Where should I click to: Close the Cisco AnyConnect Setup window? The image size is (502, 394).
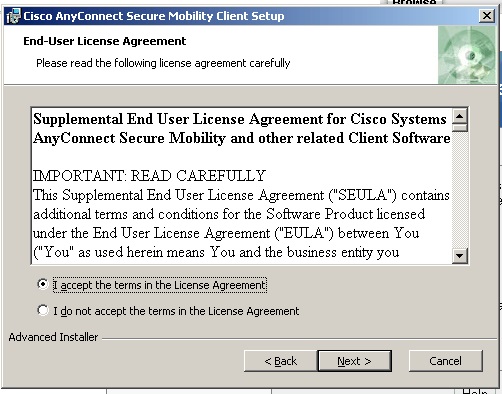[487, 16]
